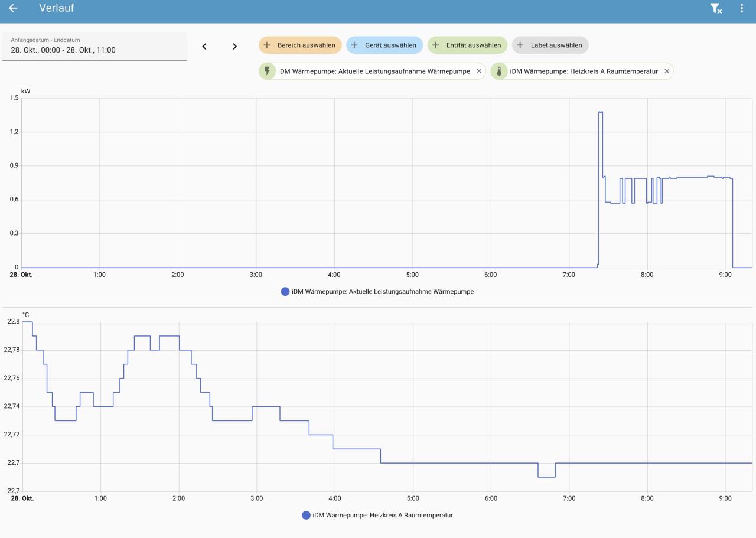Click the thermometer icon on Raumtemperatur chip
756x538 pixels.
(x=499, y=71)
